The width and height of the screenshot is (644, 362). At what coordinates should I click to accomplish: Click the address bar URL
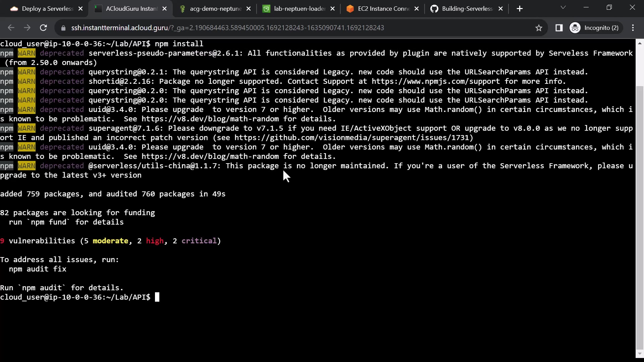click(227, 28)
